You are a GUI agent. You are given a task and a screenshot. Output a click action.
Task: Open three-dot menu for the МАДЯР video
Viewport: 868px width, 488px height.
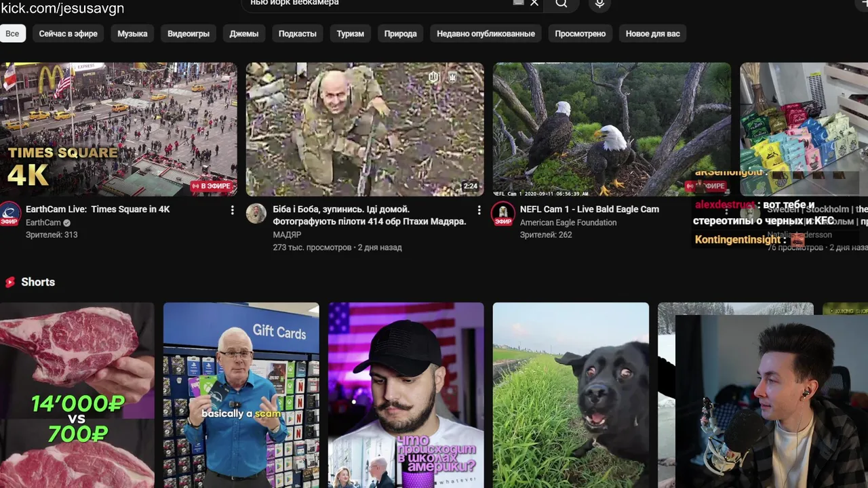[x=479, y=210]
